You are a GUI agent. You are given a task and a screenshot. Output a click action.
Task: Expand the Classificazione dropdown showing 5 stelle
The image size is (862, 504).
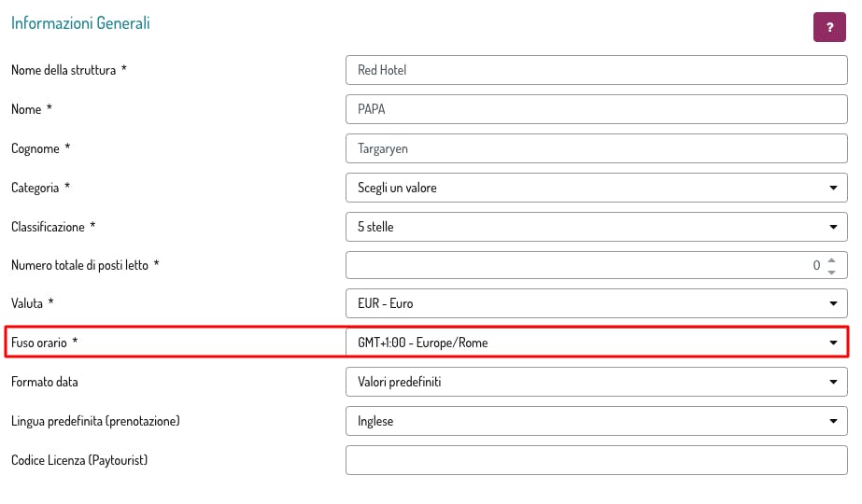tap(596, 227)
